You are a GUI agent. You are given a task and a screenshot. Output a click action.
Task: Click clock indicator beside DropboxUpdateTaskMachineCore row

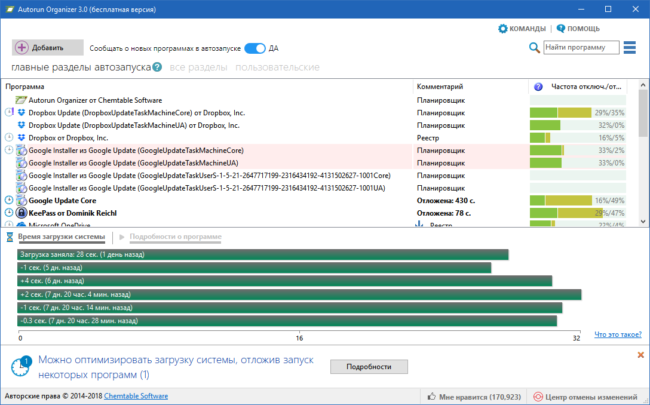point(9,112)
